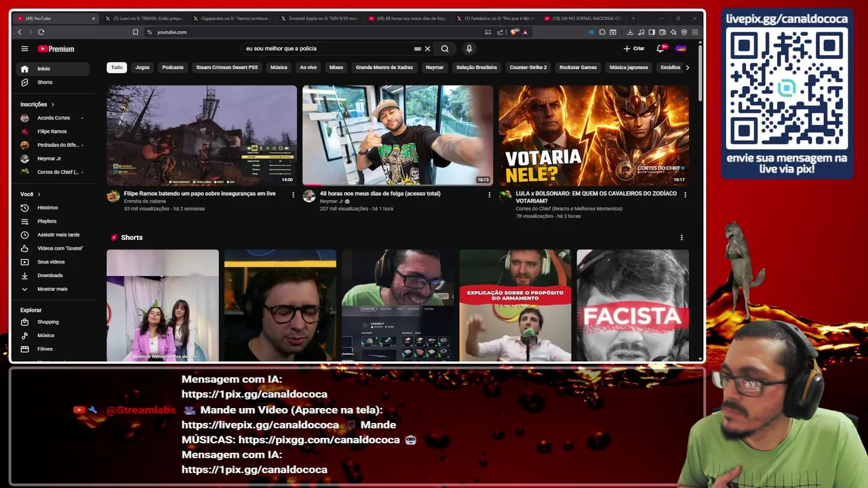Image resolution: width=868 pixels, height=488 pixels.
Task: Expand the Você section chevron
Action: [39, 194]
